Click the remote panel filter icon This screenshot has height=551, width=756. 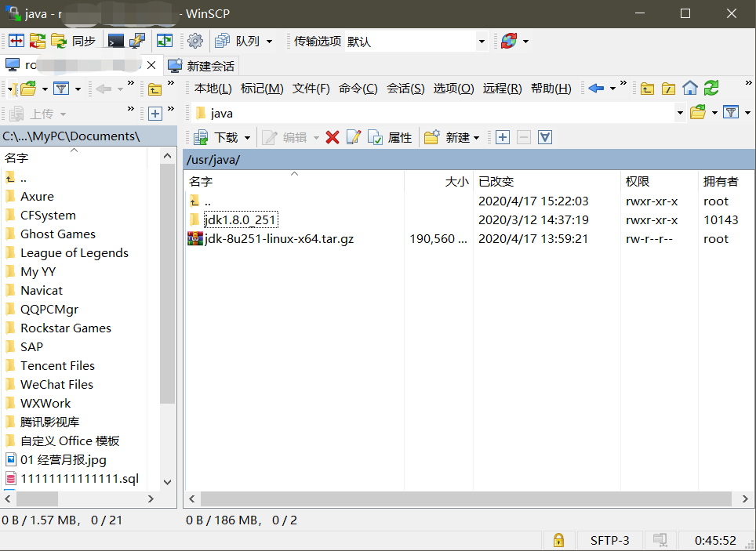[732, 113]
